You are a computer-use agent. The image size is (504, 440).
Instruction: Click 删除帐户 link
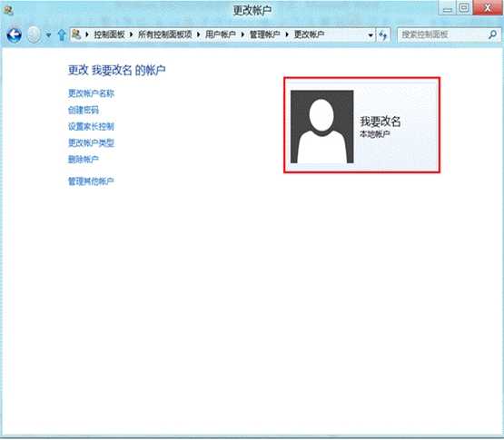[x=84, y=160]
